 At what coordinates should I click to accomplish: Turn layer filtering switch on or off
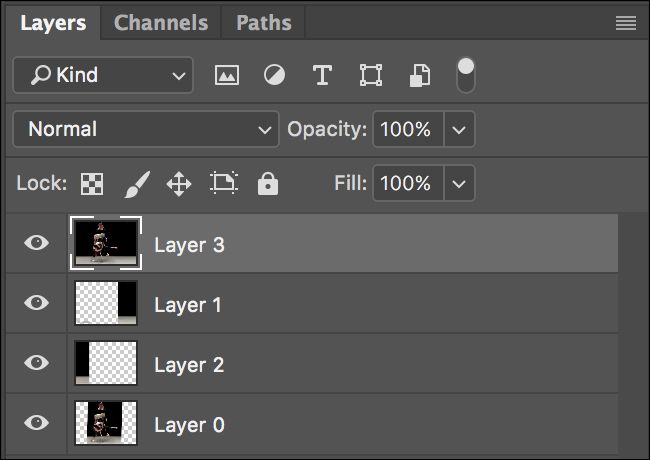(466, 75)
